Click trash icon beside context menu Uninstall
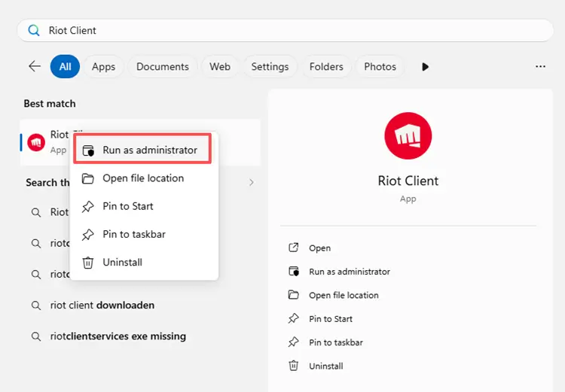The width and height of the screenshot is (565, 392). click(88, 263)
